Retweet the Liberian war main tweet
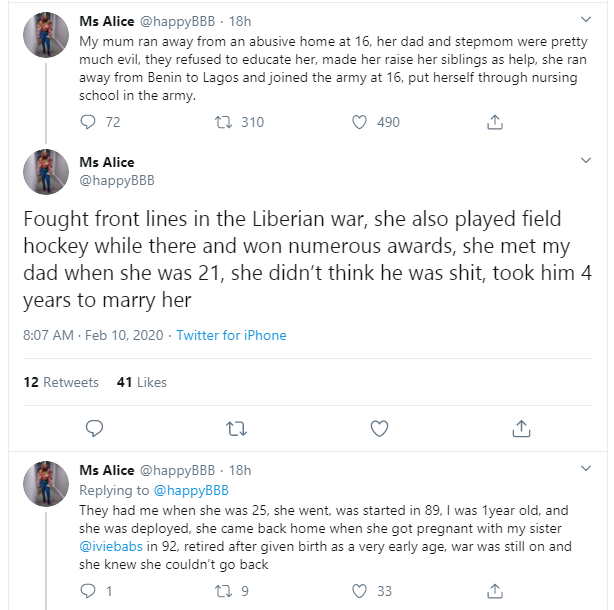Image resolution: width=614 pixels, height=610 pixels. coord(237,428)
